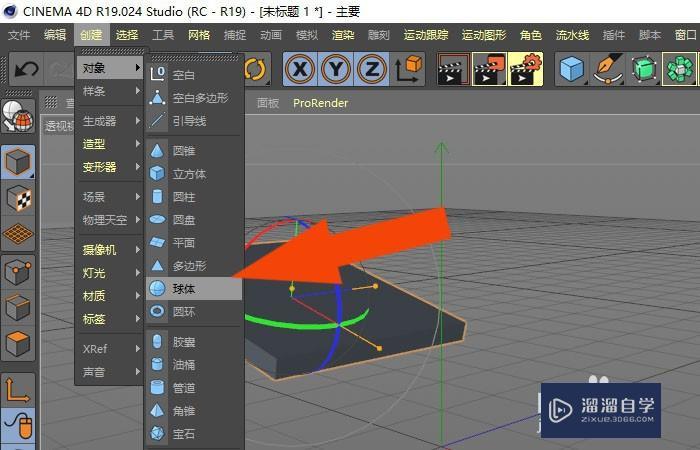Viewport: 700px width, 450px height.
Task: Render to Picture Viewer icon
Action: pyautogui.click(x=489, y=69)
